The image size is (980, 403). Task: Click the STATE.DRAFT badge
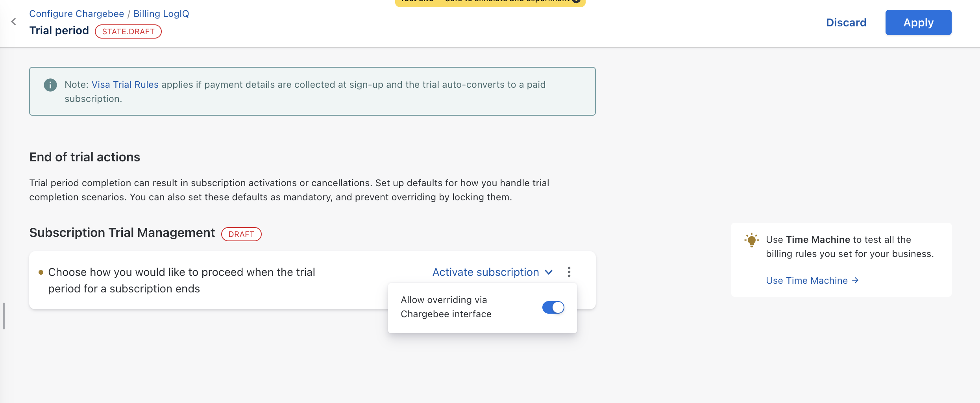pyautogui.click(x=128, y=31)
